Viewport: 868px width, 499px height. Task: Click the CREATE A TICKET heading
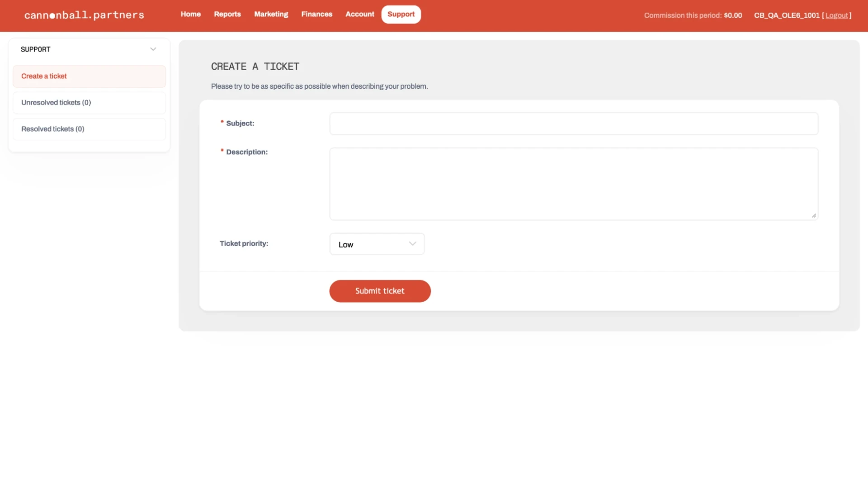pos(255,67)
